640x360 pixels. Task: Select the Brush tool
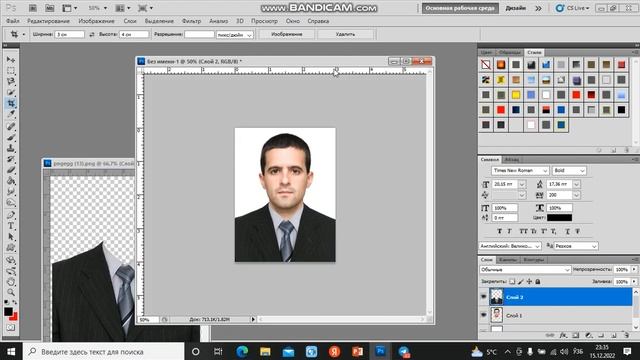[x=11, y=137]
